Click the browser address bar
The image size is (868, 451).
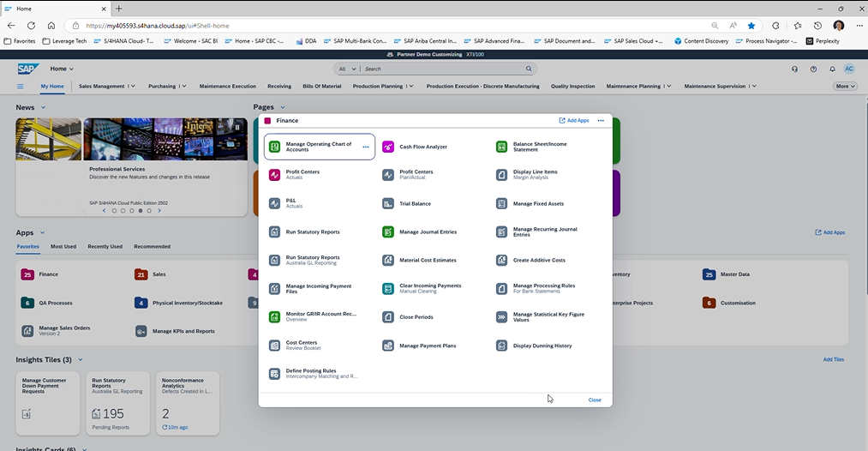pyautogui.click(x=387, y=26)
